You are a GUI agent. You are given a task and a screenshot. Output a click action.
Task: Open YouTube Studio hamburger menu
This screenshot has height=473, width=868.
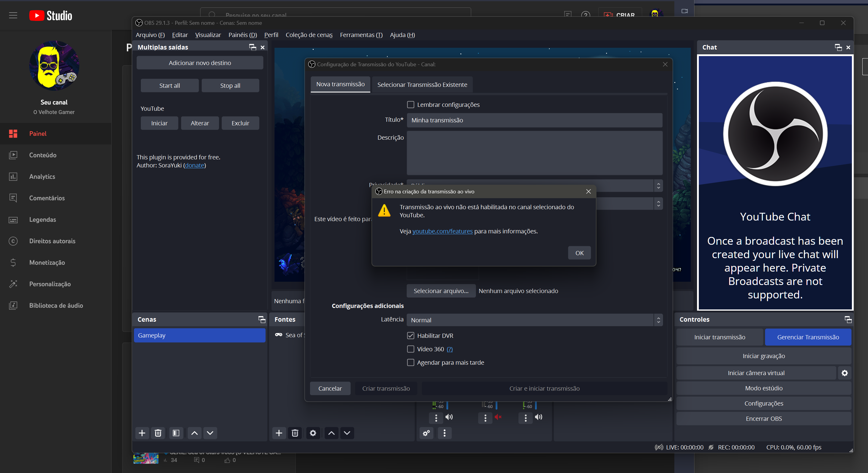tap(13, 16)
